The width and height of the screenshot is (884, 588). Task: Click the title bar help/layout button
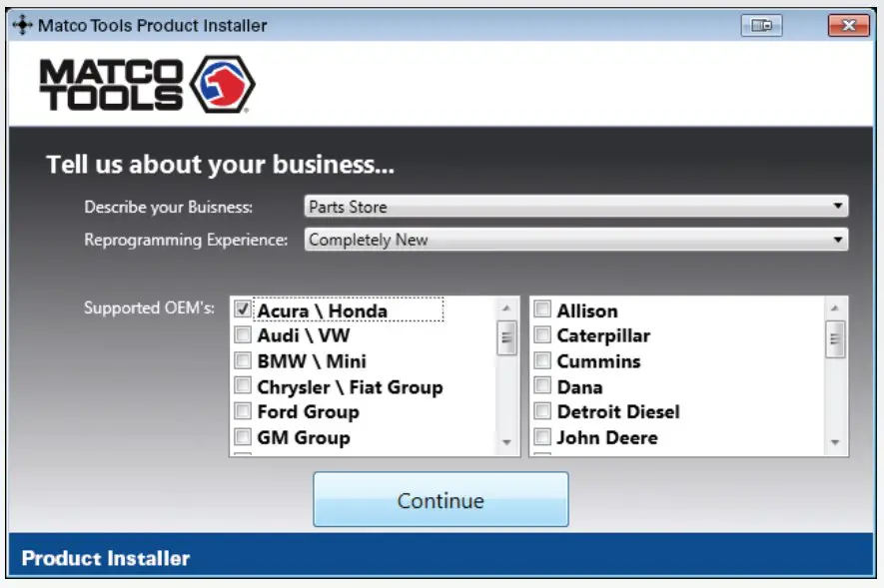point(761,25)
